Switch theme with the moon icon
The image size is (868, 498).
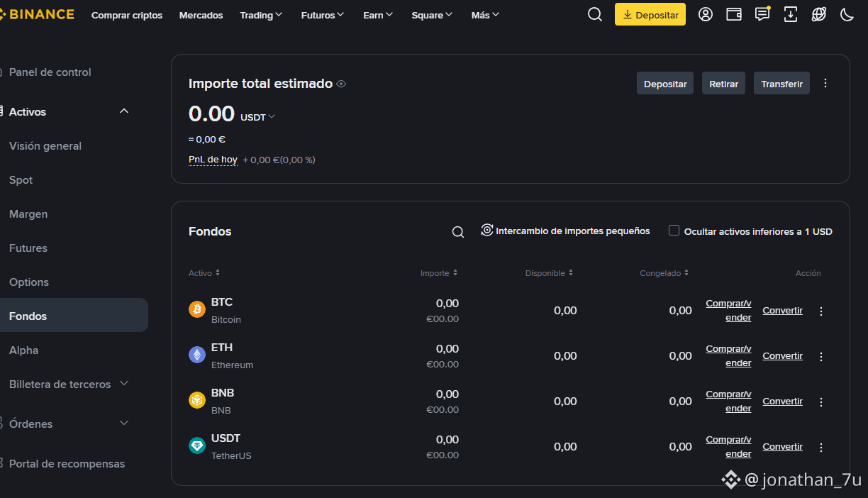847,14
